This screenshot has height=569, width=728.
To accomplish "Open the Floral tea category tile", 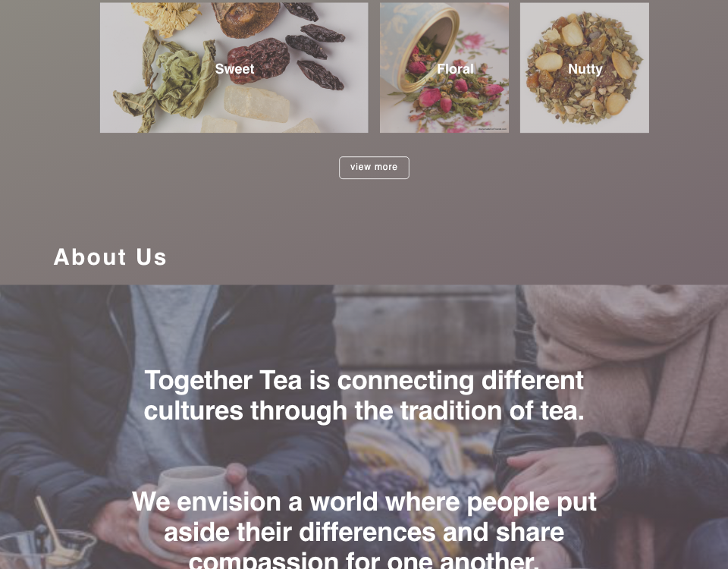I will click(x=444, y=68).
